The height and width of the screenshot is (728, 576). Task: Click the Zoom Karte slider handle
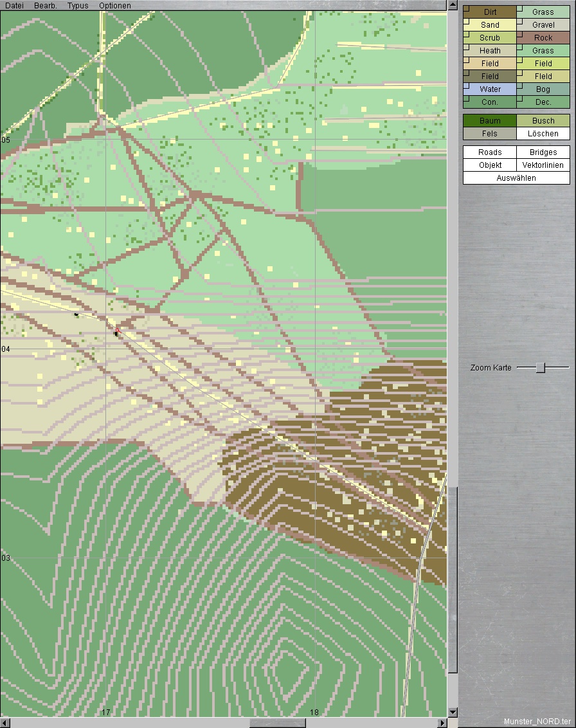(x=541, y=367)
